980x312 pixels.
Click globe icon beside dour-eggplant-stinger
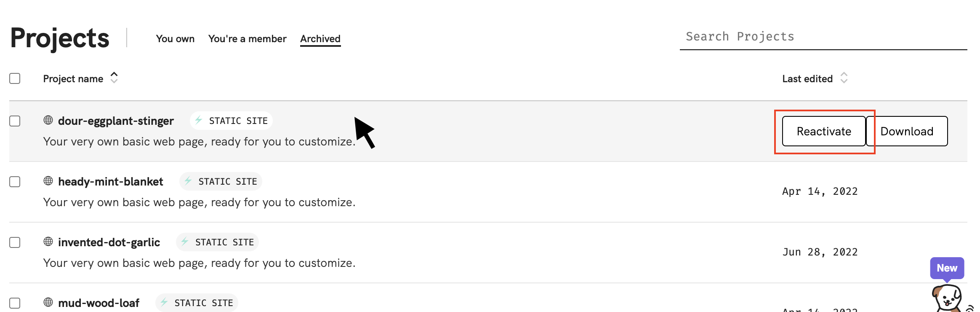[x=48, y=121]
